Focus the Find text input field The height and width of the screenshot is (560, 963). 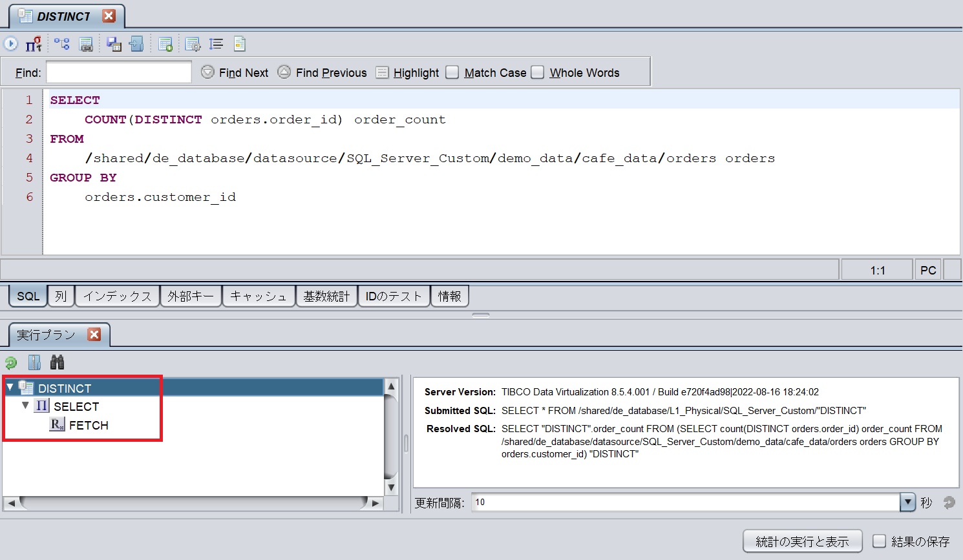(119, 72)
